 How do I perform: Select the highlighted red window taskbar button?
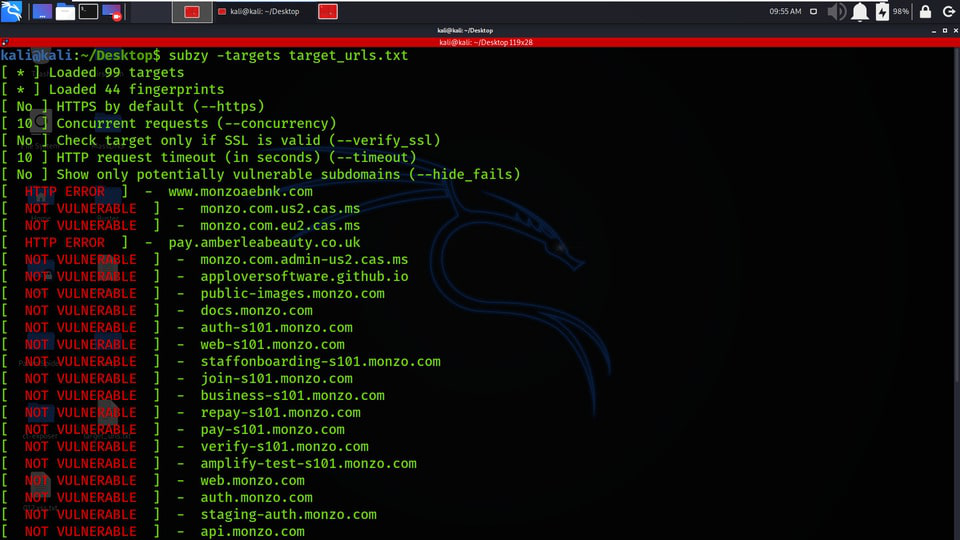(192, 12)
